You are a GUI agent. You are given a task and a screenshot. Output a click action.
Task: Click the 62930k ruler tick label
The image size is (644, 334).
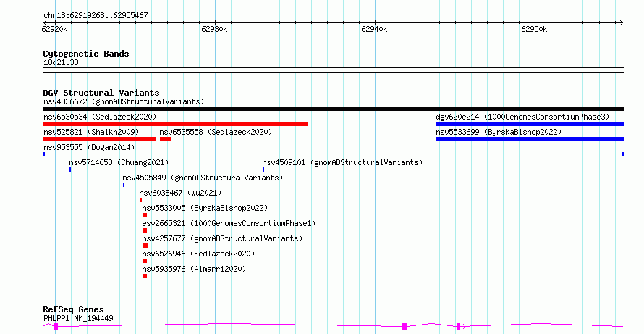(x=214, y=30)
